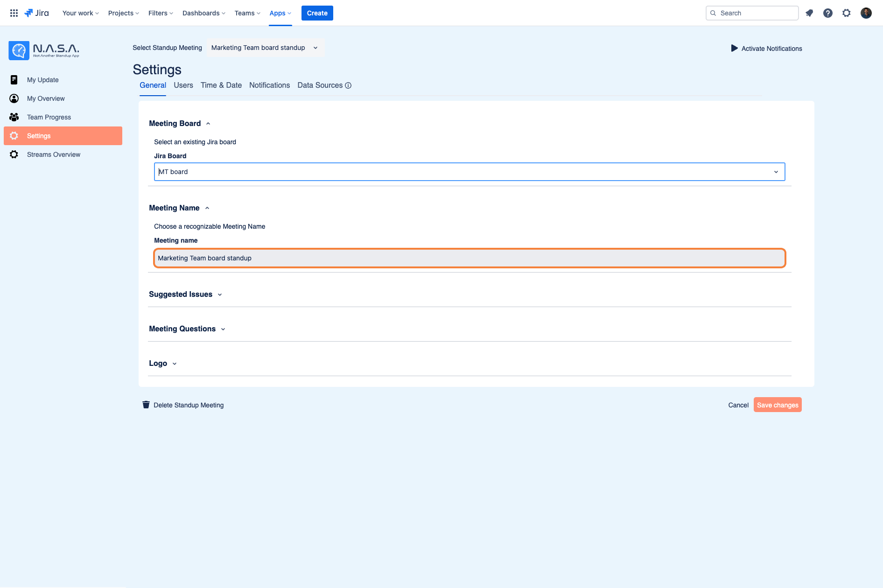
Task: Open the Jira Board MT board dropdown
Action: (x=470, y=172)
